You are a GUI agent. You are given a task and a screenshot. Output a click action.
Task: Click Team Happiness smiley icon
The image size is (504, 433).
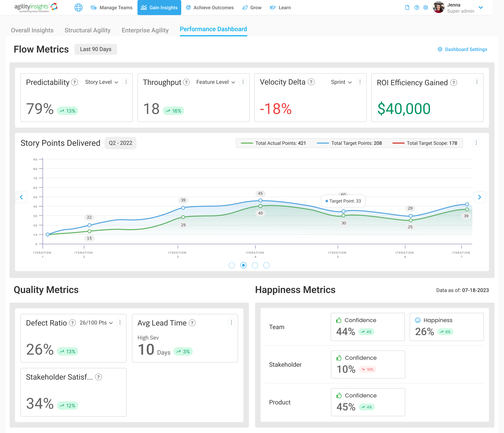tap(418, 320)
